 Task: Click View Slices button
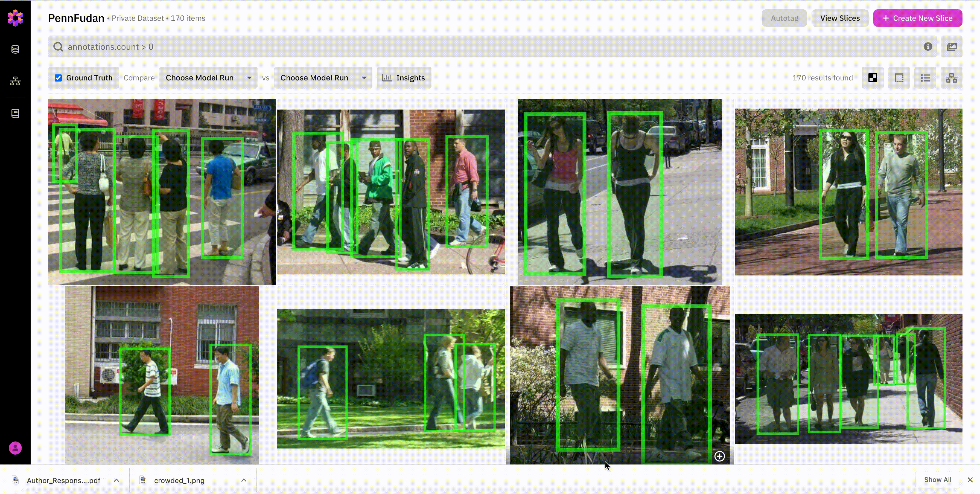[x=840, y=18]
